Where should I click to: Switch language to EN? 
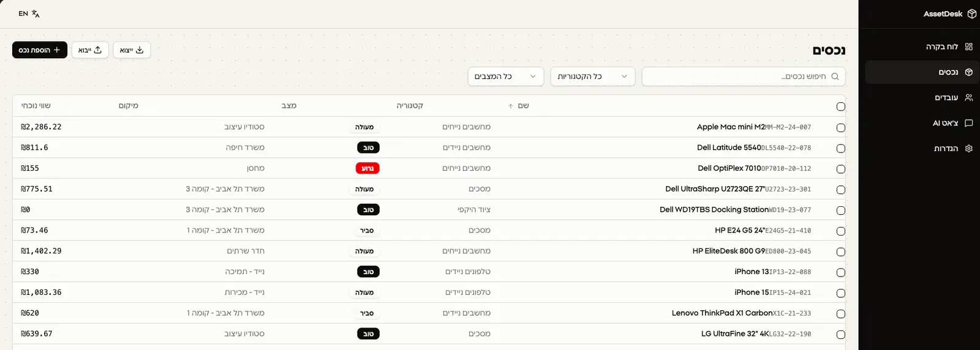tap(29, 13)
